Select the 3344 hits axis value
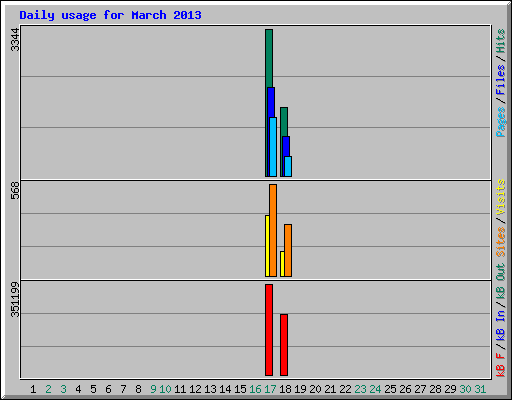The width and height of the screenshot is (512, 400). [15, 40]
